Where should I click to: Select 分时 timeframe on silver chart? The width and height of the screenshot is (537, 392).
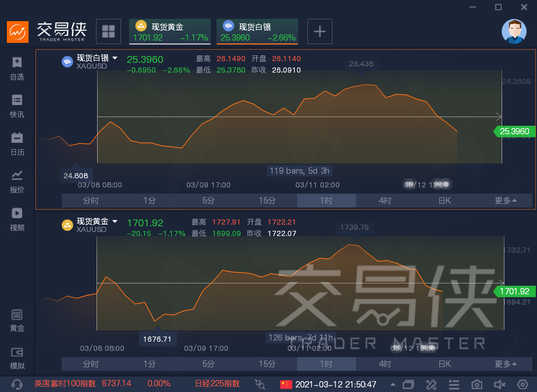click(91, 201)
